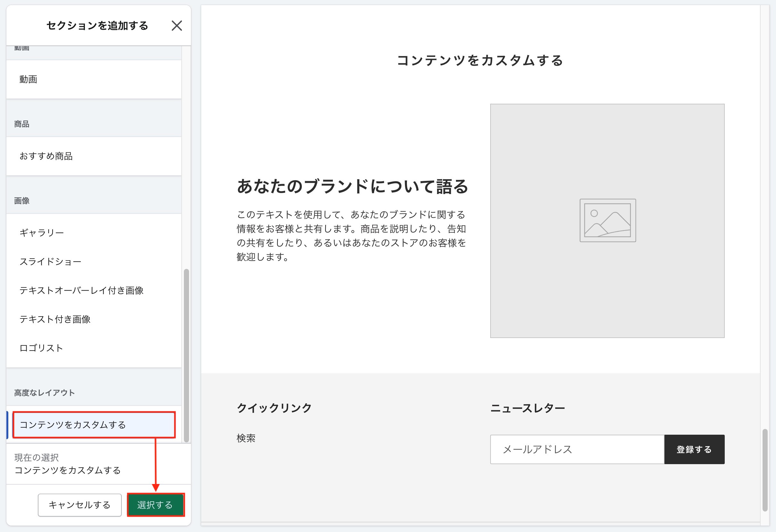Click the 現在の選択 label
The height and width of the screenshot is (532, 776).
tap(37, 457)
